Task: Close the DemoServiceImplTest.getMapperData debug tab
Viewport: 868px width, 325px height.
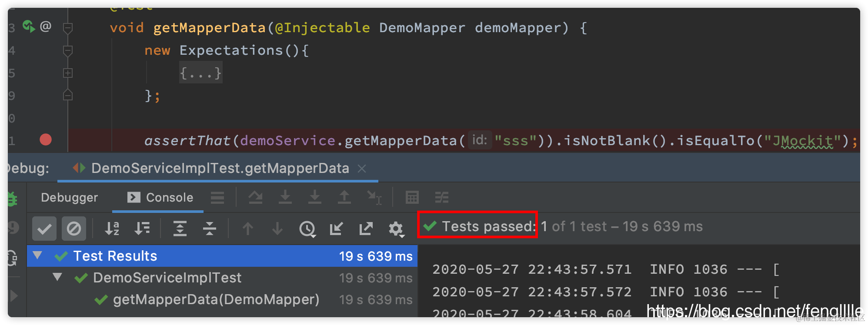Action: (x=362, y=169)
